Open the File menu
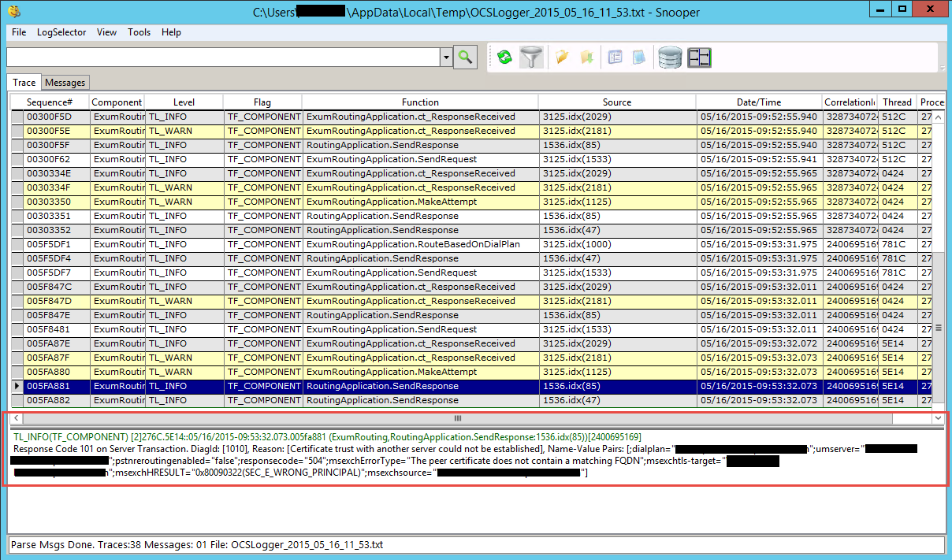Screen dimensions: 952x560 pyautogui.click(x=19, y=32)
